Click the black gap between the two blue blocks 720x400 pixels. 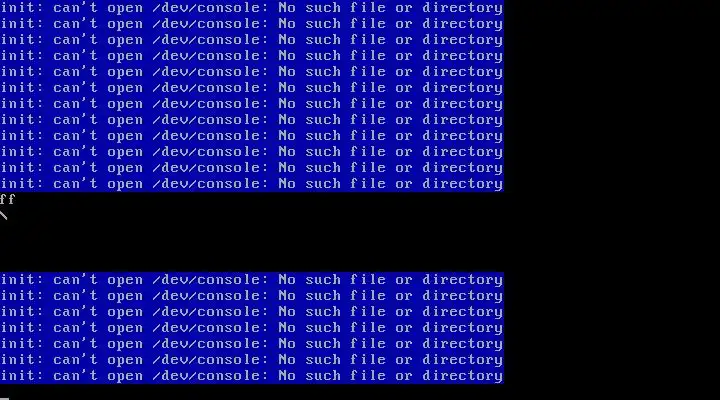[x=252, y=232]
